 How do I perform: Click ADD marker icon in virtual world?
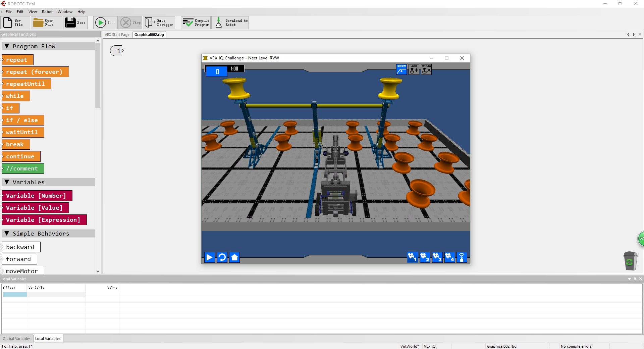click(414, 69)
